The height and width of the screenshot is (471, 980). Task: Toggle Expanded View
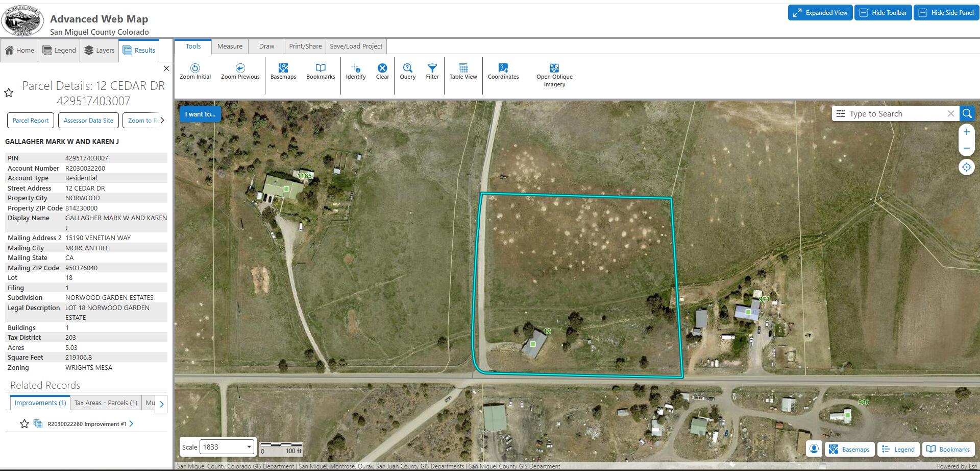coord(820,13)
